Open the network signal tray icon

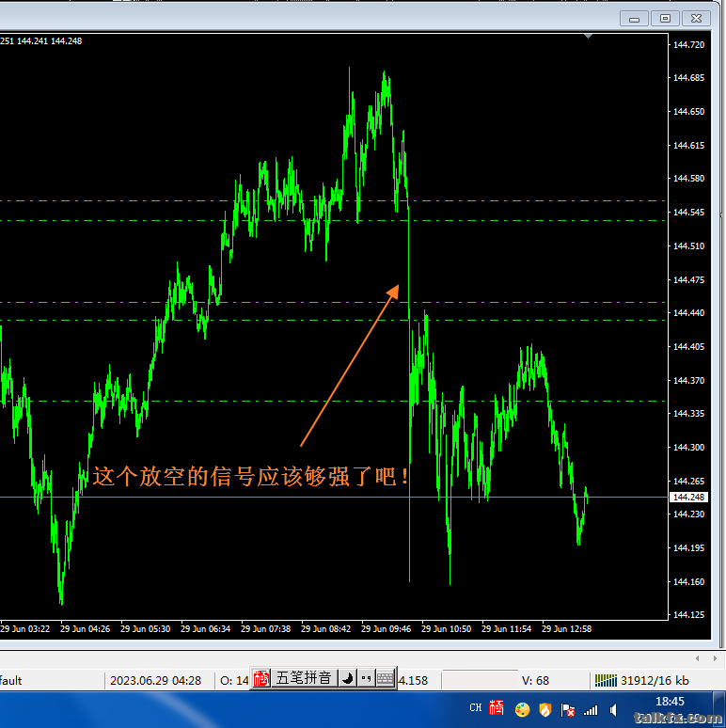pos(591,710)
